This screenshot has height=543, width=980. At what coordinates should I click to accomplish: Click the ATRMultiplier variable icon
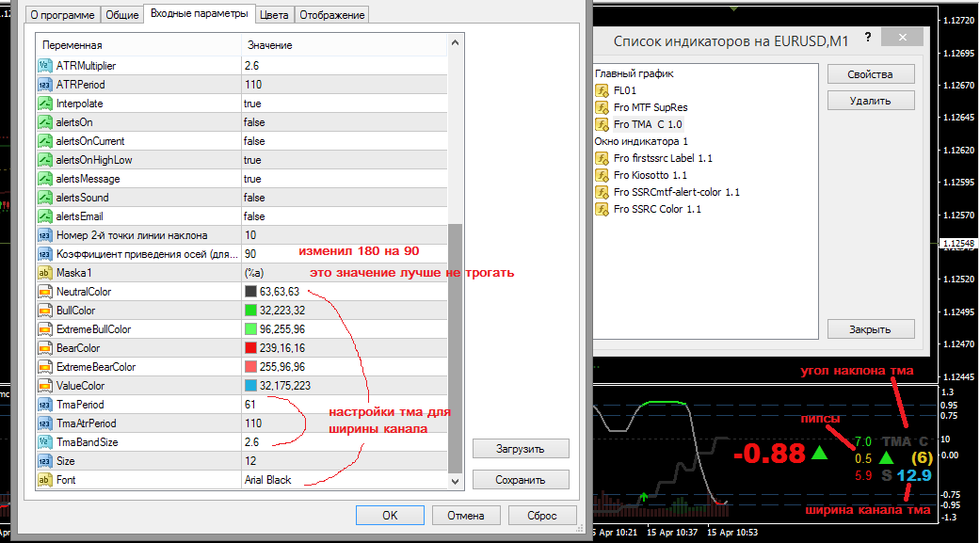(44, 66)
